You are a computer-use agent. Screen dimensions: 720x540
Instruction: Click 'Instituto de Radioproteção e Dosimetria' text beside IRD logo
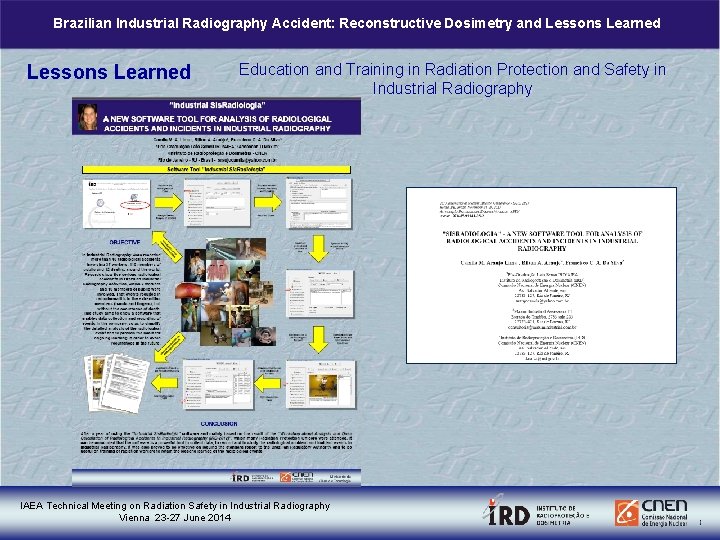562,515
